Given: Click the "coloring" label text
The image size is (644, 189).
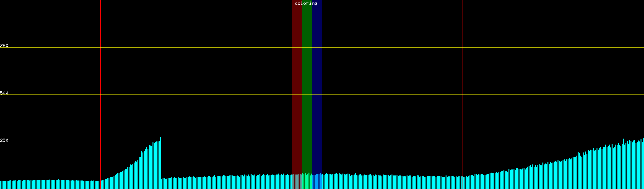Looking at the screenshot, I should pyautogui.click(x=306, y=3).
